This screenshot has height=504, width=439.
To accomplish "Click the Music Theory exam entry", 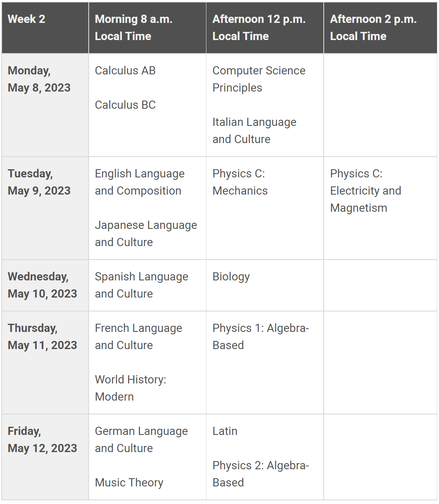I will (x=129, y=483).
